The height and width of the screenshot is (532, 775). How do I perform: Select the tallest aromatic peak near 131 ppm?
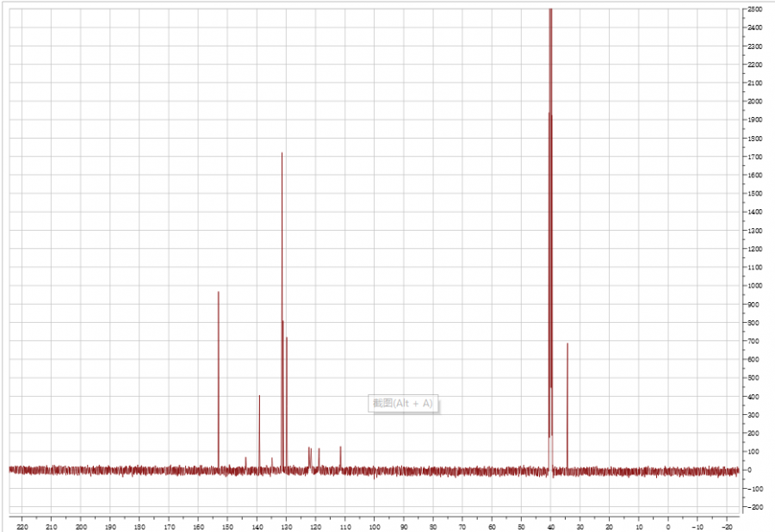point(282,258)
